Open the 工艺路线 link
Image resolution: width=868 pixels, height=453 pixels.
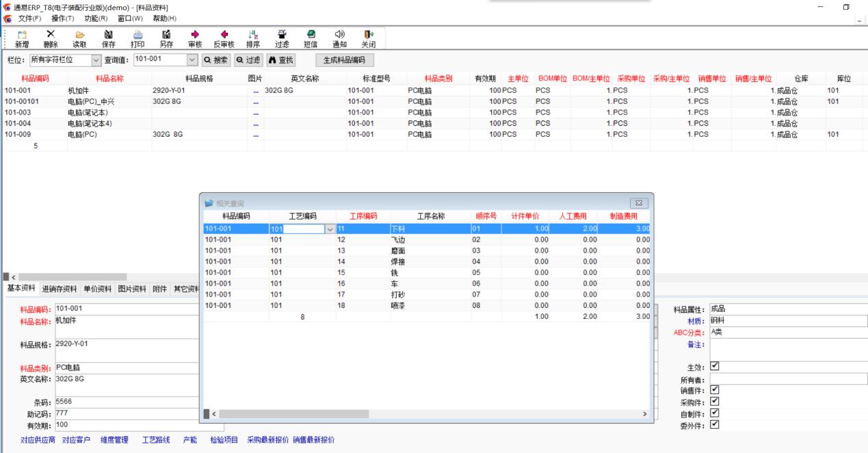point(156,439)
